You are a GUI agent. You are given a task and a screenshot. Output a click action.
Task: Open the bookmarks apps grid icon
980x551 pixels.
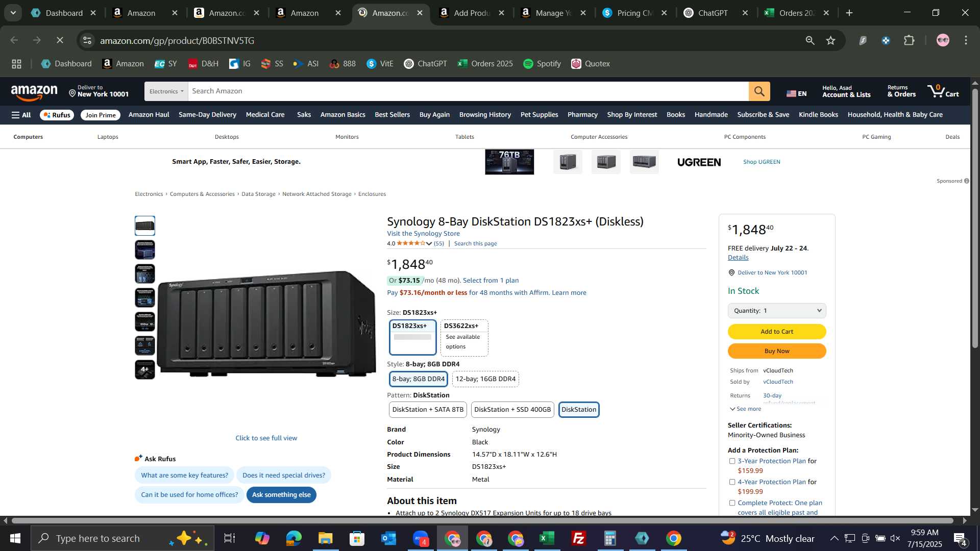[16, 64]
